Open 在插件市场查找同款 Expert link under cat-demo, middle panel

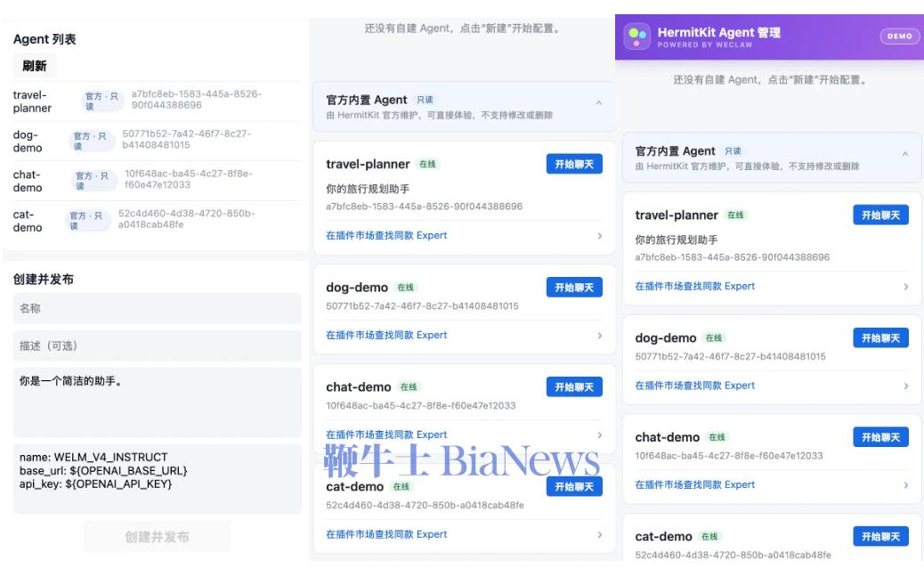coord(386,534)
